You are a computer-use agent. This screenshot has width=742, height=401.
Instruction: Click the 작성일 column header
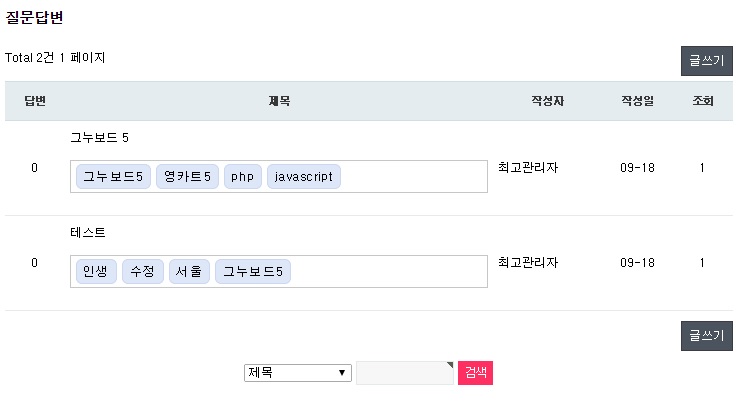coord(637,102)
